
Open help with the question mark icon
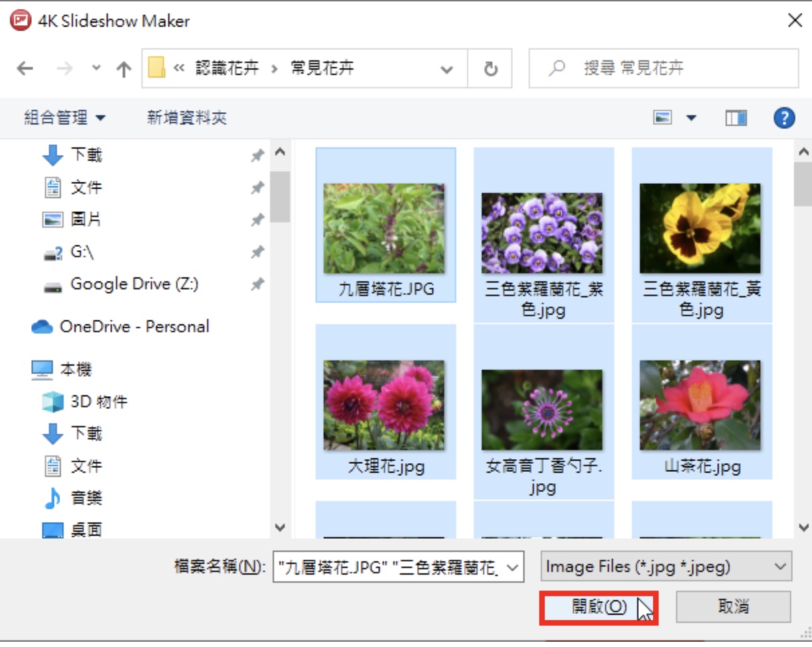coord(784,119)
